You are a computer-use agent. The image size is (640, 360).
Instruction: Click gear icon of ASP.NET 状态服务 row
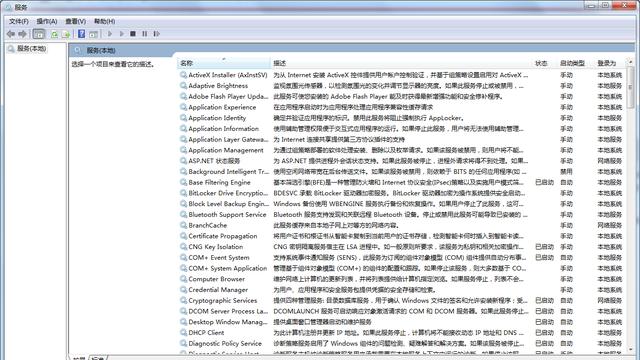(x=184, y=161)
